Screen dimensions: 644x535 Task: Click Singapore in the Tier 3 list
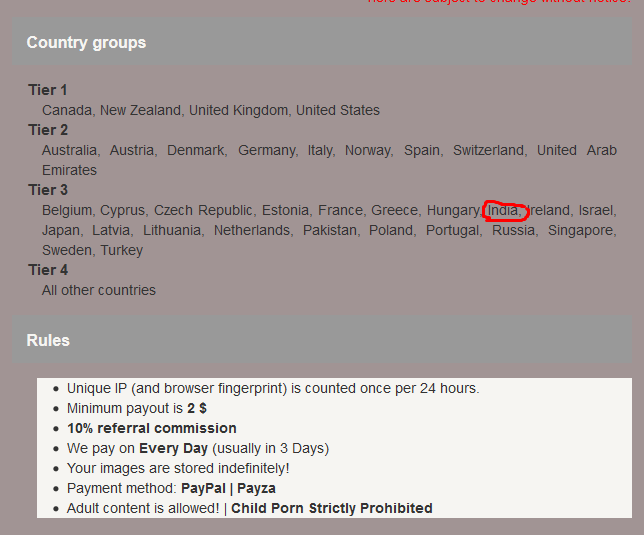(x=579, y=230)
